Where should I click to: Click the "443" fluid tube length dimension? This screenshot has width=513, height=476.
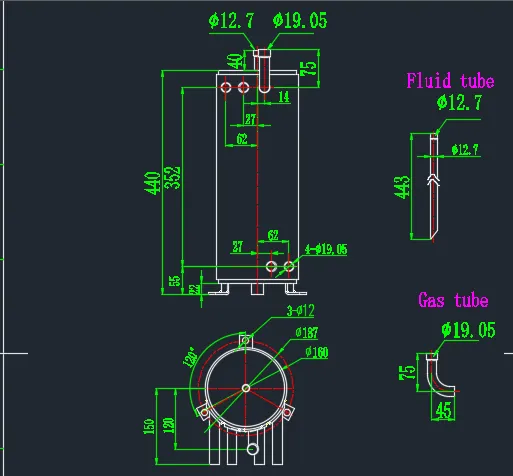(x=402, y=187)
